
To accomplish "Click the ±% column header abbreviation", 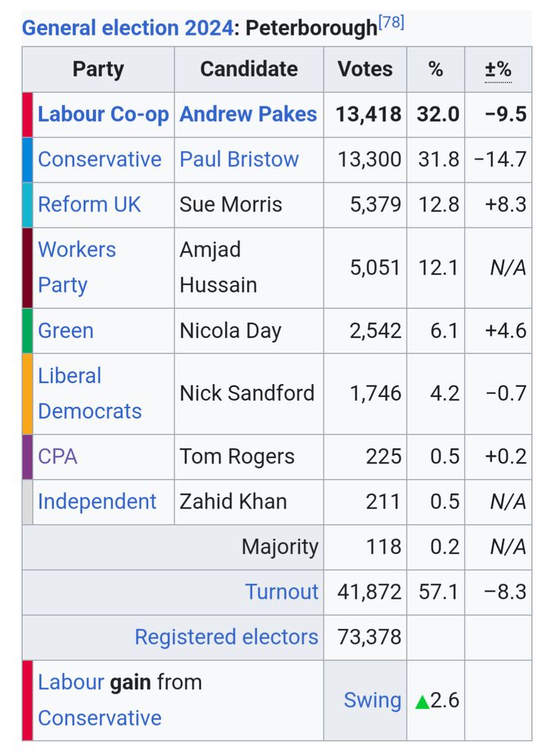I will coord(497,70).
